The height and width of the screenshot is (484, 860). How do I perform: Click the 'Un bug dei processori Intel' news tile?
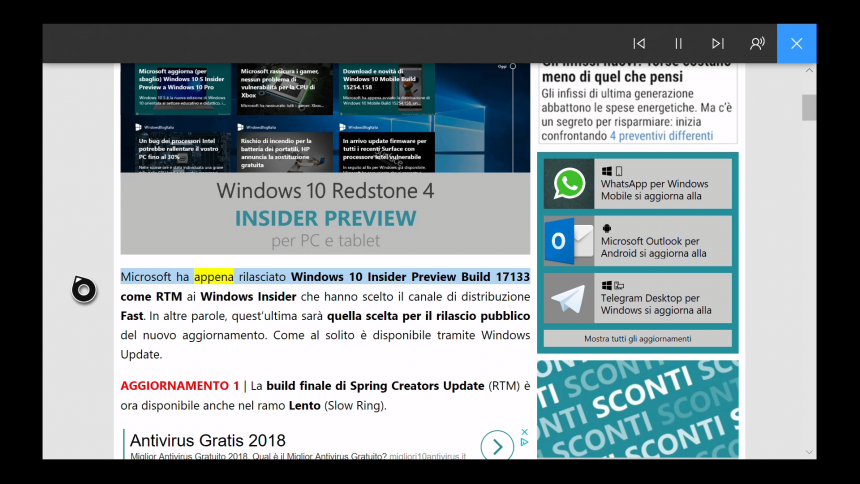pos(183,147)
